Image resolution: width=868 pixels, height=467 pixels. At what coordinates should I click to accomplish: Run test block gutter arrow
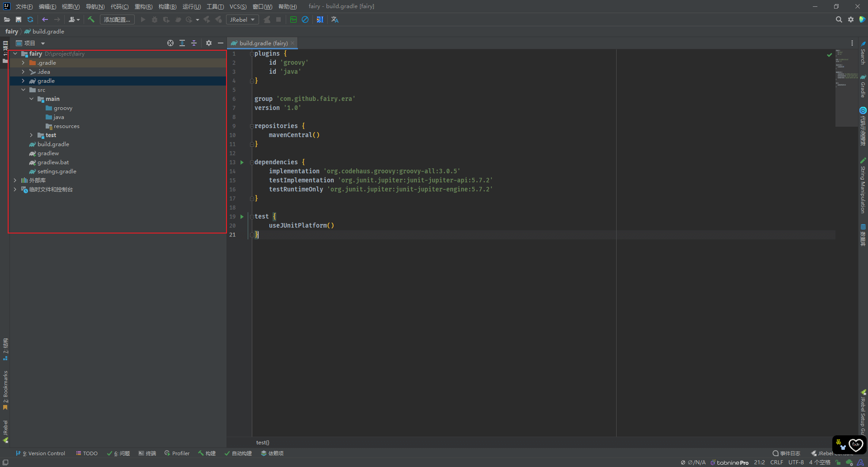242,216
